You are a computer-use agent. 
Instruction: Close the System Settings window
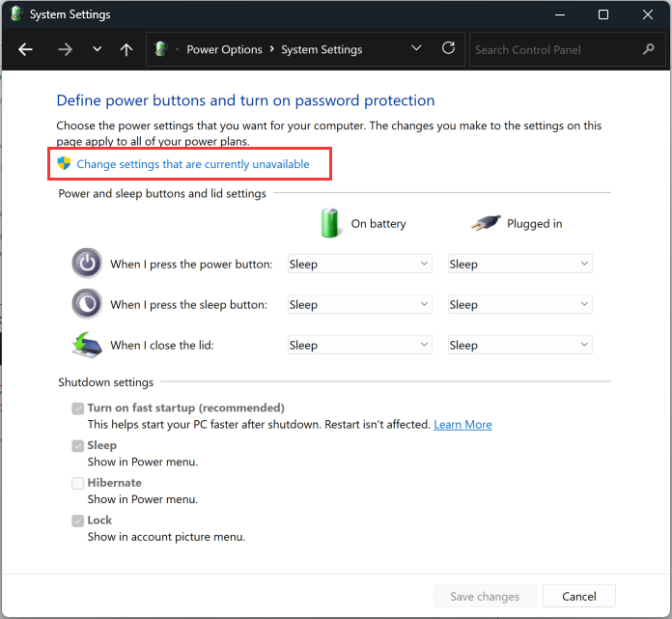648,14
